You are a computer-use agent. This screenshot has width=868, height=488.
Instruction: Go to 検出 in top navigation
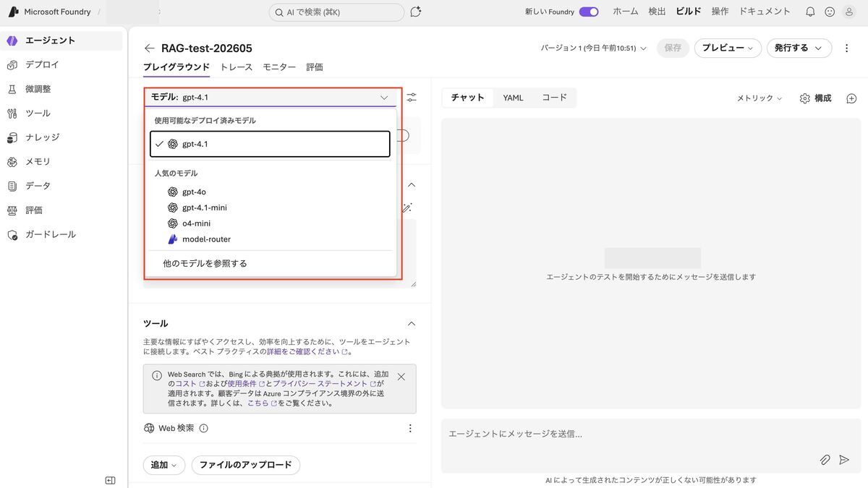pos(657,12)
